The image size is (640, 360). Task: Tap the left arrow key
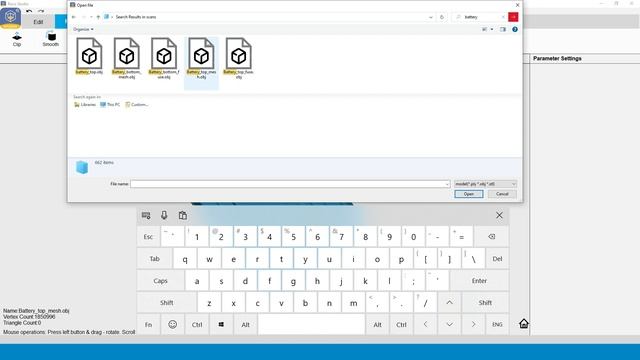tap(425, 324)
